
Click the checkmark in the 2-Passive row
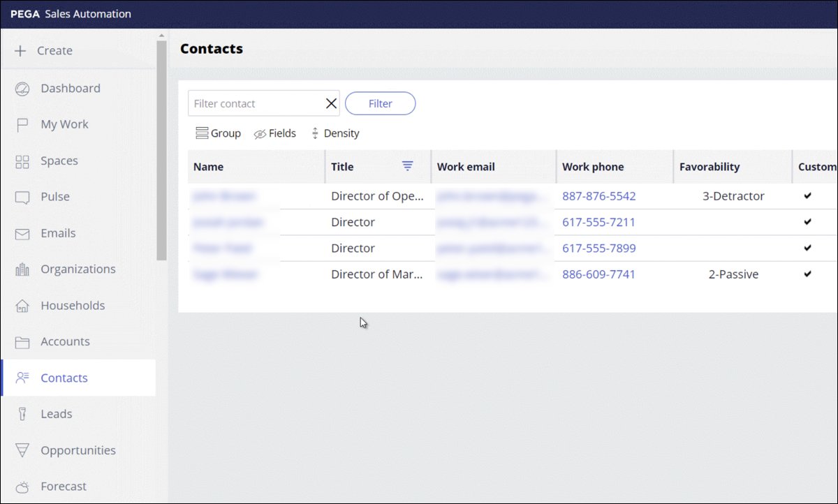tap(808, 274)
